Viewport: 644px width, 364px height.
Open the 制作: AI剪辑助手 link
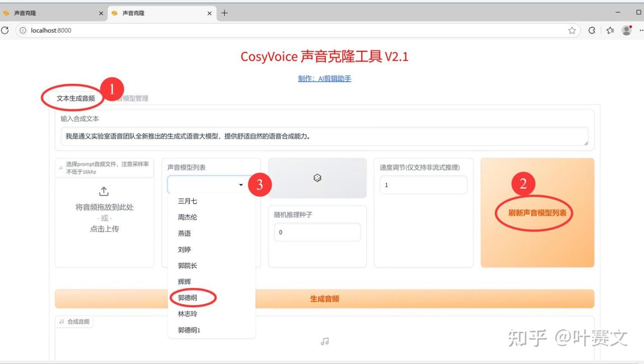pos(325,78)
